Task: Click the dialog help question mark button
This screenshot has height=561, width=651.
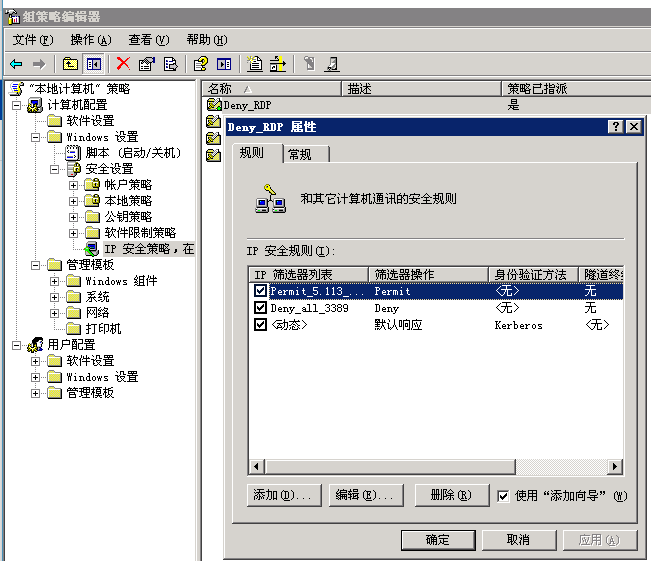Action: coord(615,127)
